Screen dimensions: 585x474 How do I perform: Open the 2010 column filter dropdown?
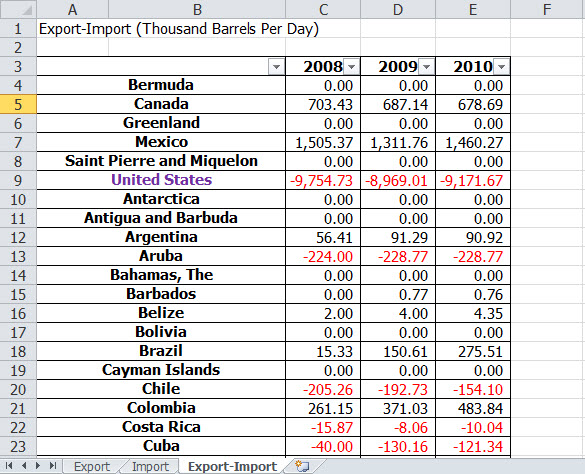(501, 67)
